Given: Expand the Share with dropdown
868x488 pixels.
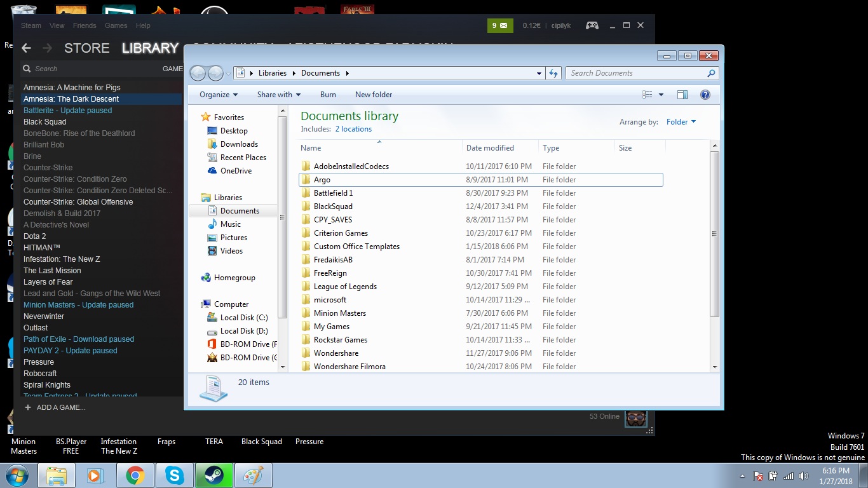Looking at the screenshot, I should tap(278, 95).
